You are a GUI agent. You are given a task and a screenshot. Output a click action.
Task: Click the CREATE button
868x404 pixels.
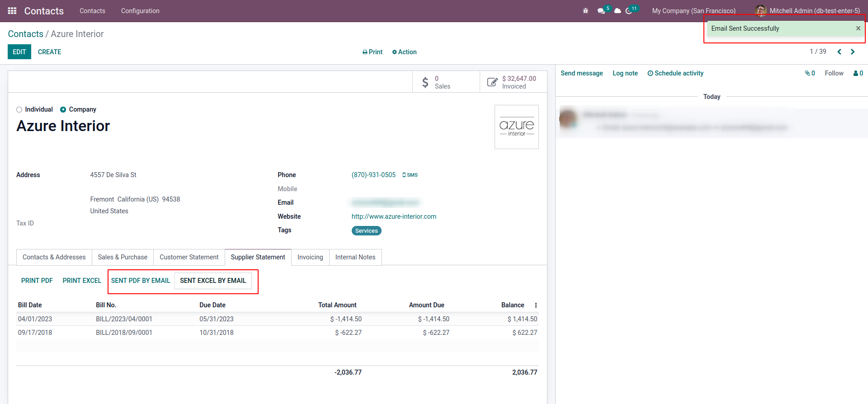(50, 52)
